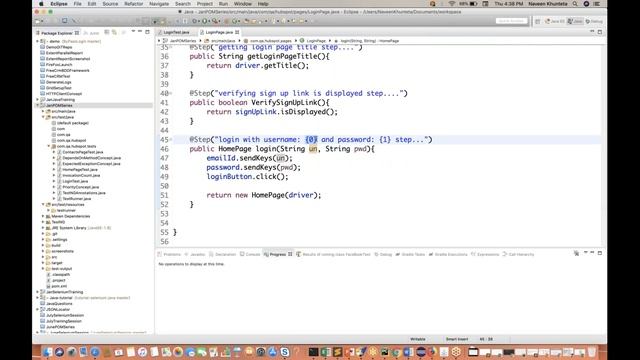Image resolution: width=640 pixels, height=360 pixels.
Task: Collapse the JanPOMSeries project node
Action: (38, 105)
